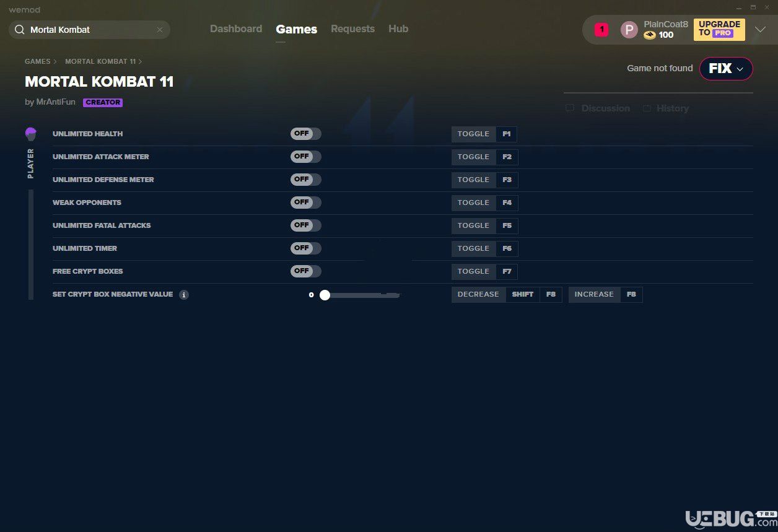Click the F1 hotkey for Unlimited Health
The width and height of the screenshot is (778, 532).
click(507, 134)
